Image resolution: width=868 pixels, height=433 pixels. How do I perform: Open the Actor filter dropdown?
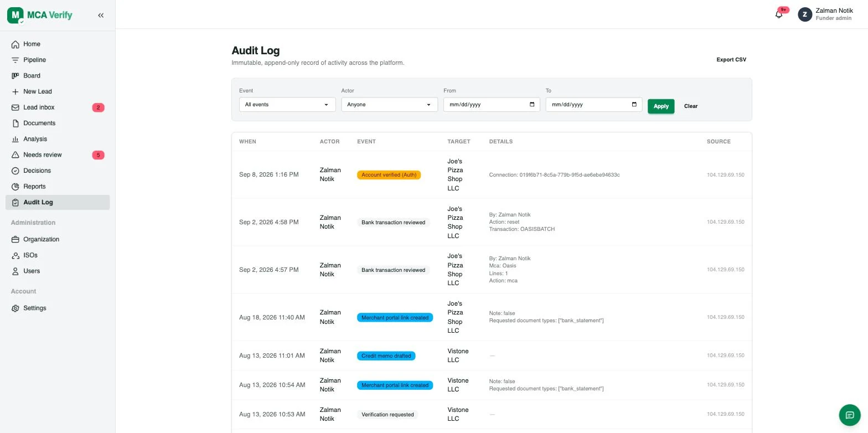[390, 104]
